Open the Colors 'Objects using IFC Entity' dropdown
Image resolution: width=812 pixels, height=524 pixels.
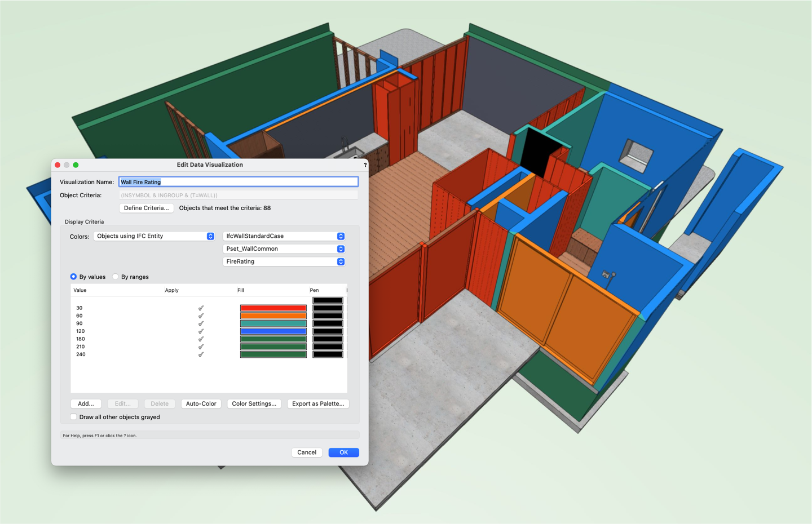coord(154,236)
